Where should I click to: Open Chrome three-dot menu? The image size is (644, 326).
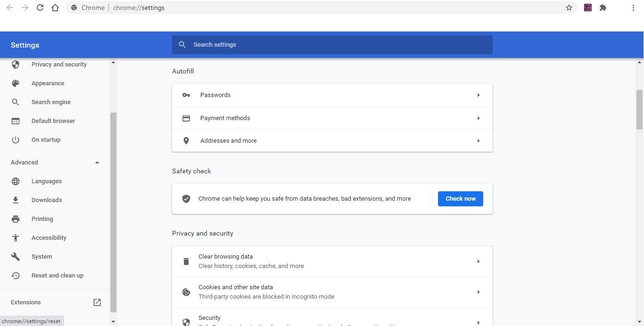click(633, 8)
